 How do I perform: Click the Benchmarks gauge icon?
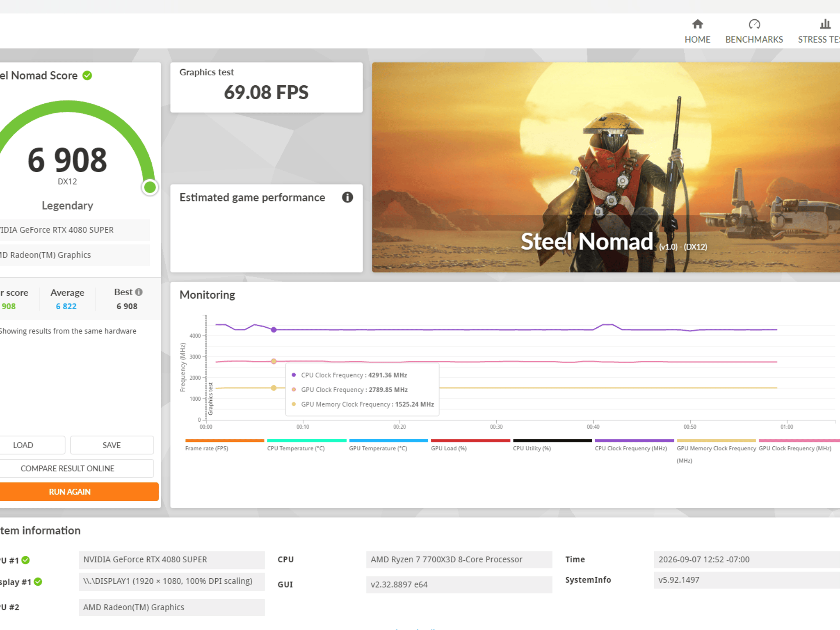click(x=754, y=24)
